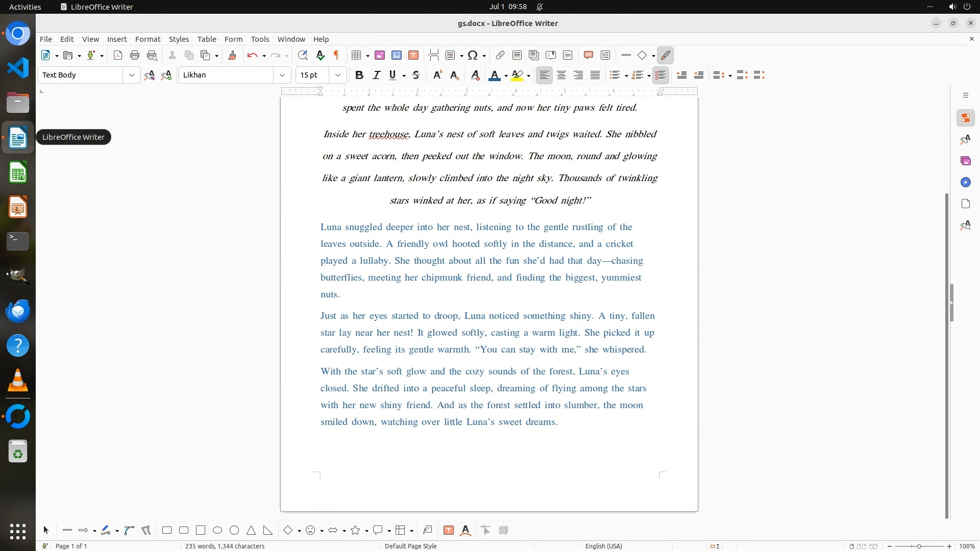Open the 15 pt font size dropdown
The height and width of the screenshot is (551, 980).
pos(338,76)
